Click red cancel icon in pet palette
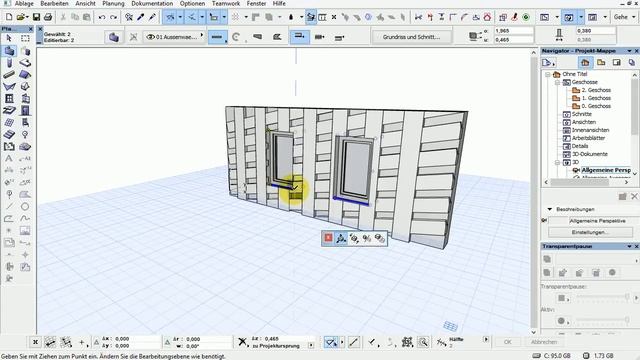This screenshot has width=640, height=360. (328, 238)
